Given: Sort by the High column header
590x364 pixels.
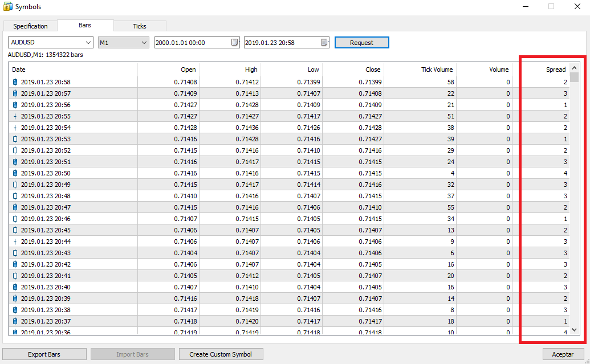Looking at the screenshot, I should [x=230, y=69].
